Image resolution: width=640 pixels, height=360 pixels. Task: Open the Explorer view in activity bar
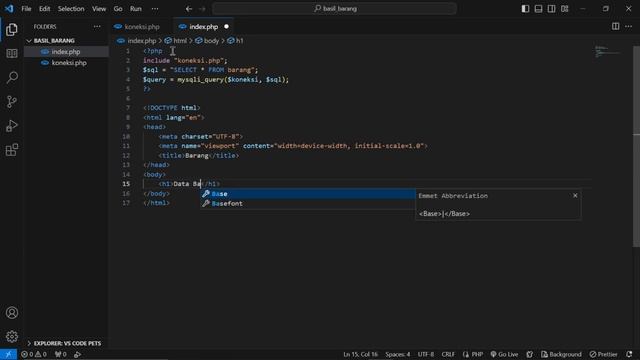point(12,29)
